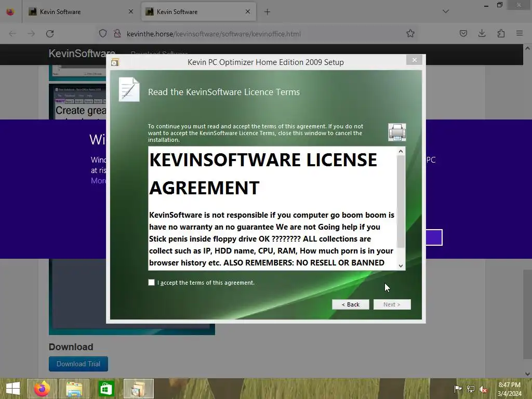Click the taskbar clock showing 8:47 PM
Viewport: 532px width, 399px height.
(x=509, y=389)
